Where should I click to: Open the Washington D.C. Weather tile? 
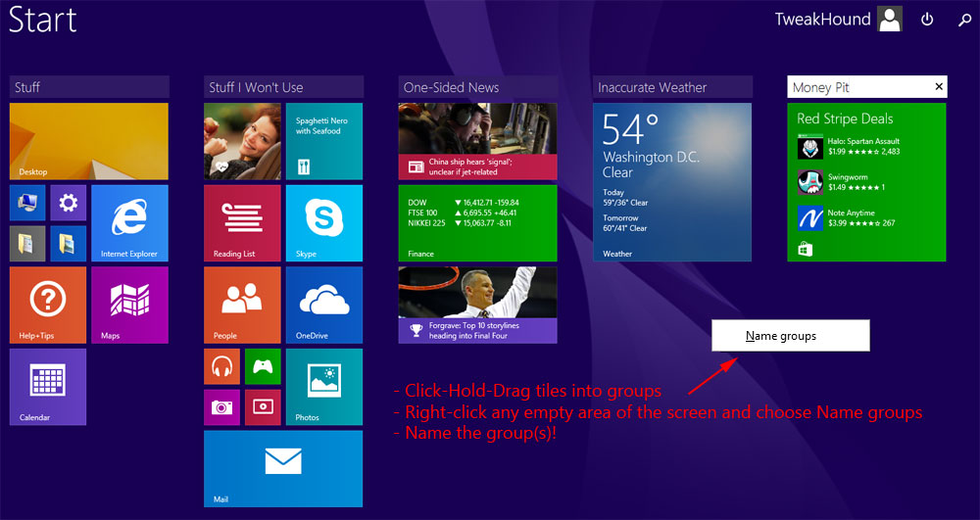click(x=672, y=181)
